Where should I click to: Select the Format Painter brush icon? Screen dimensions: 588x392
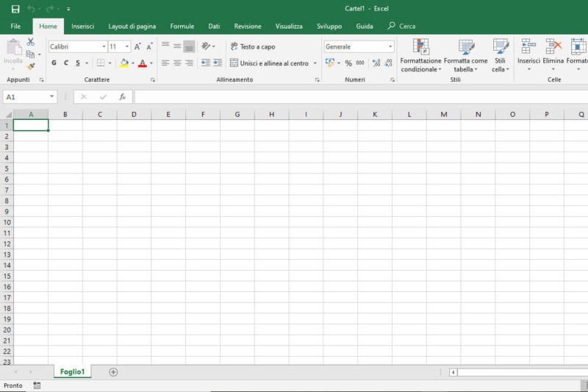[x=31, y=66]
